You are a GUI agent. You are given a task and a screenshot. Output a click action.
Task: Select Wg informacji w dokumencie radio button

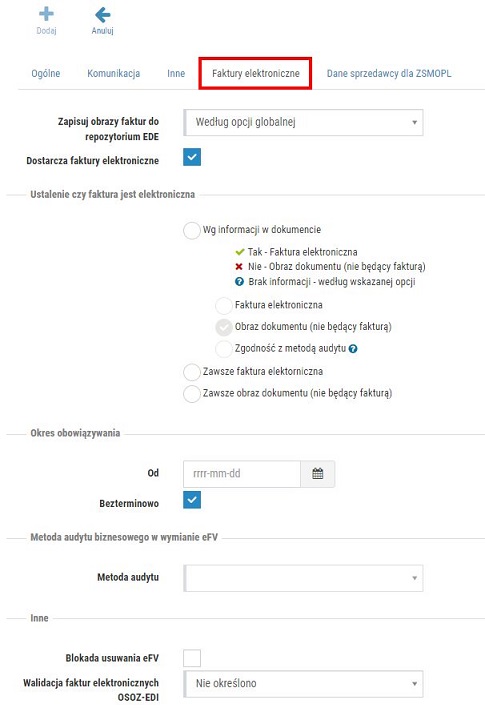click(x=191, y=230)
